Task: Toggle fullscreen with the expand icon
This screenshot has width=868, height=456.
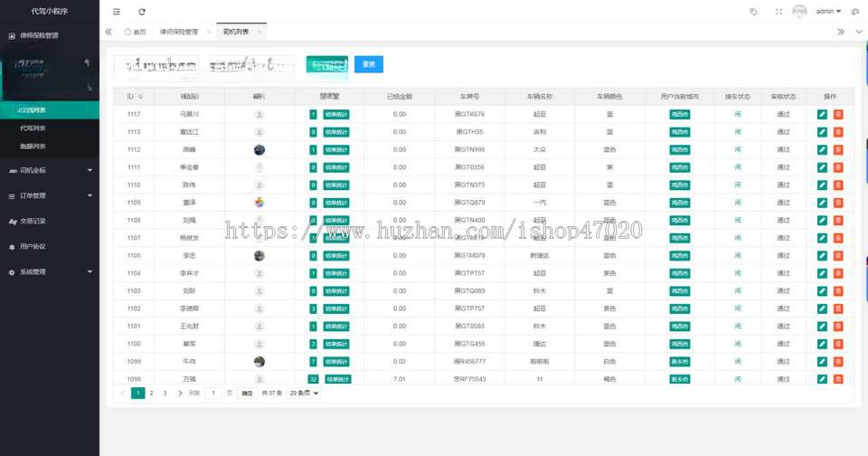Action: [x=778, y=12]
